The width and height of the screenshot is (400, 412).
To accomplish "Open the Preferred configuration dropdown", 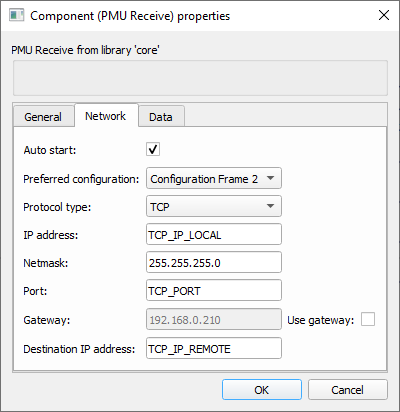I will point(214,178).
